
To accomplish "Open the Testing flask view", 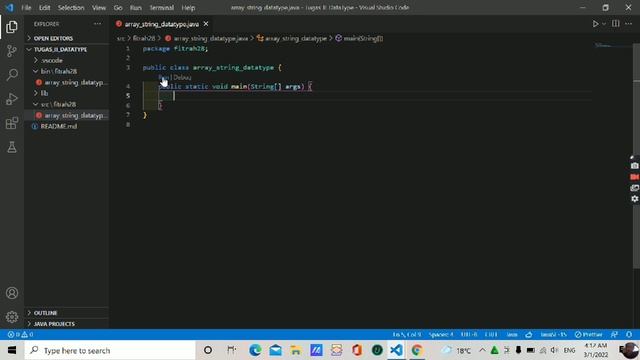I will [x=12, y=147].
